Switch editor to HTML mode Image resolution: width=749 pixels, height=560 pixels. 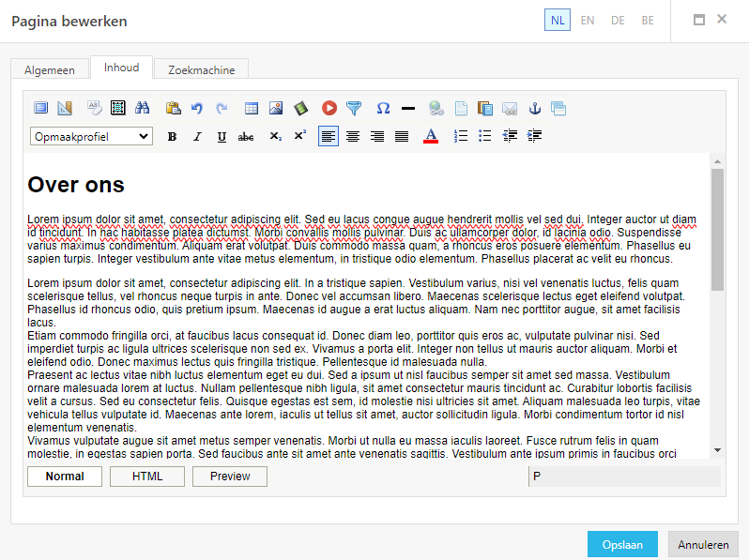pyautogui.click(x=147, y=477)
